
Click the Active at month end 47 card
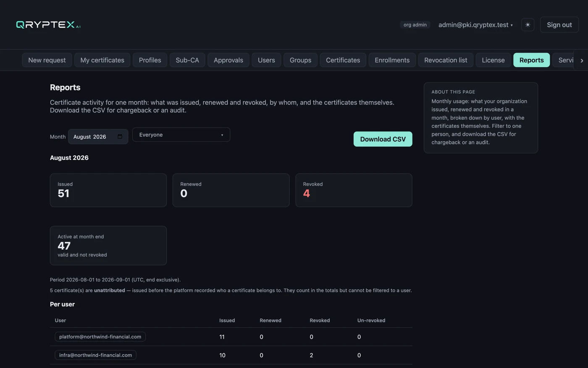[108, 246]
